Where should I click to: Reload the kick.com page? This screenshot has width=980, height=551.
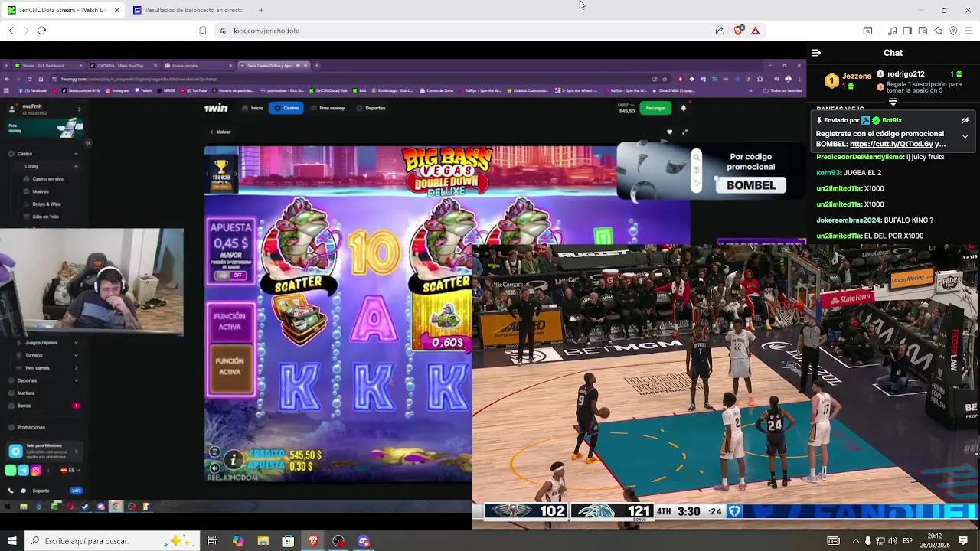coord(41,31)
